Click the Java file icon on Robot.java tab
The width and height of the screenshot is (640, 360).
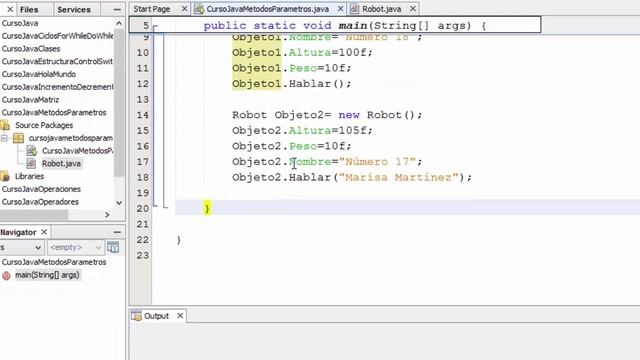coord(355,9)
